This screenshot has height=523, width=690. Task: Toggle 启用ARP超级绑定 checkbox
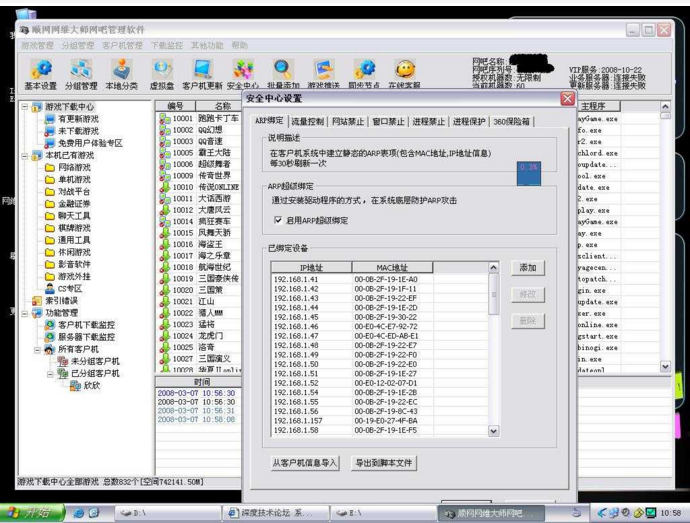278,220
